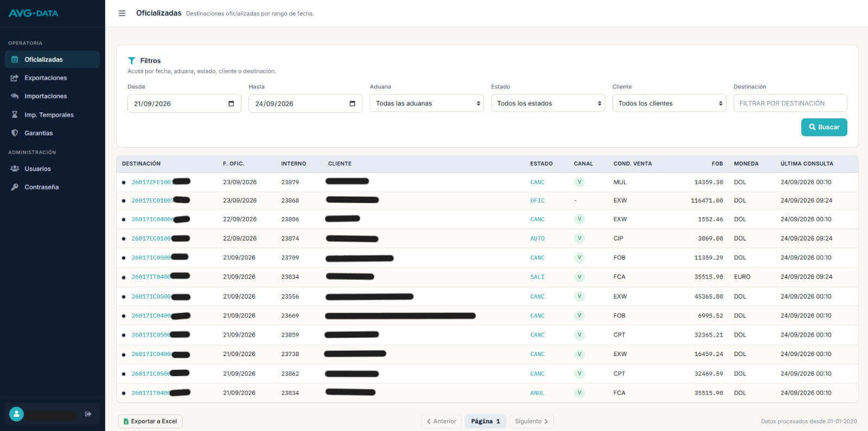Go to Siguiente page
This screenshot has height=431, width=868.
pyautogui.click(x=531, y=421)
